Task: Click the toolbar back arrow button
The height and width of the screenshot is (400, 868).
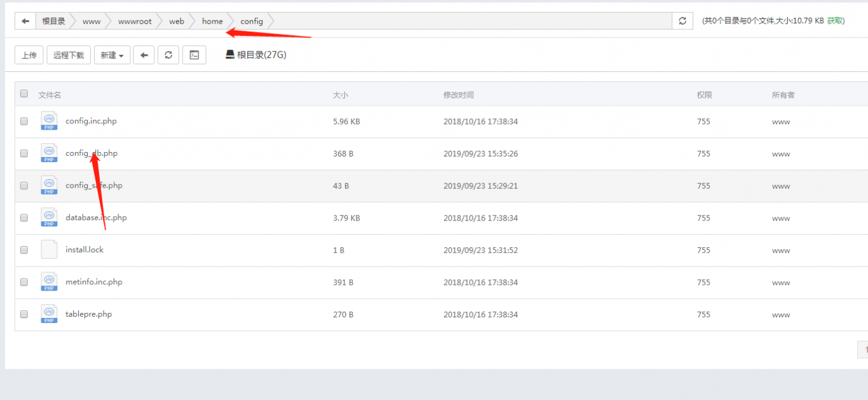Action: pos(144,55)
